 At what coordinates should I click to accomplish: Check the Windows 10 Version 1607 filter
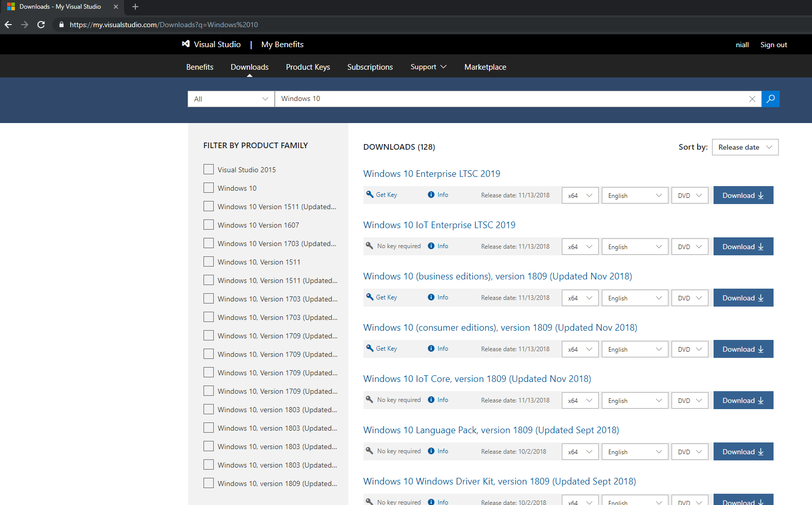coord(209,225)
